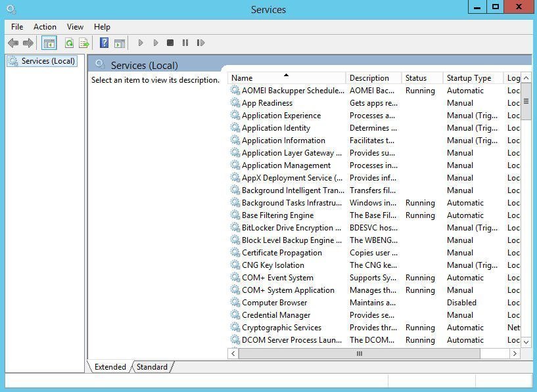Open the View menu
Image resolution: width=537 pixels, height=392 pixels.
tap(75, 27)
